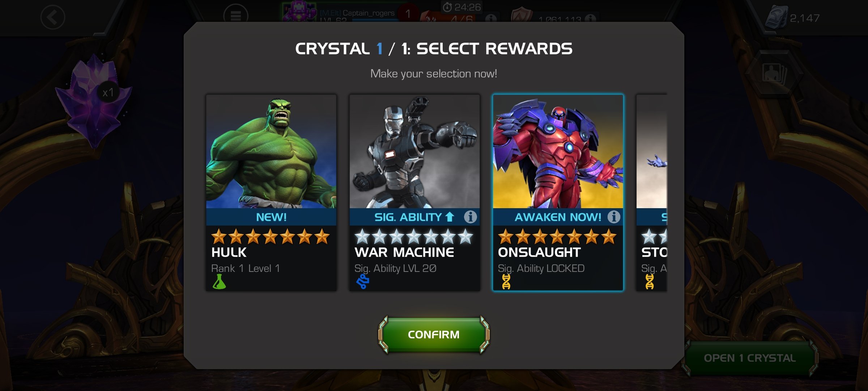868x391 pixels.
Task: Select the Onslaught reward card
Action: point(558,193)
